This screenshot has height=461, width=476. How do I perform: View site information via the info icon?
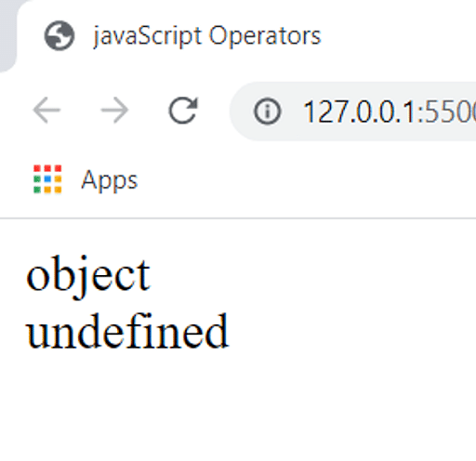267,112
